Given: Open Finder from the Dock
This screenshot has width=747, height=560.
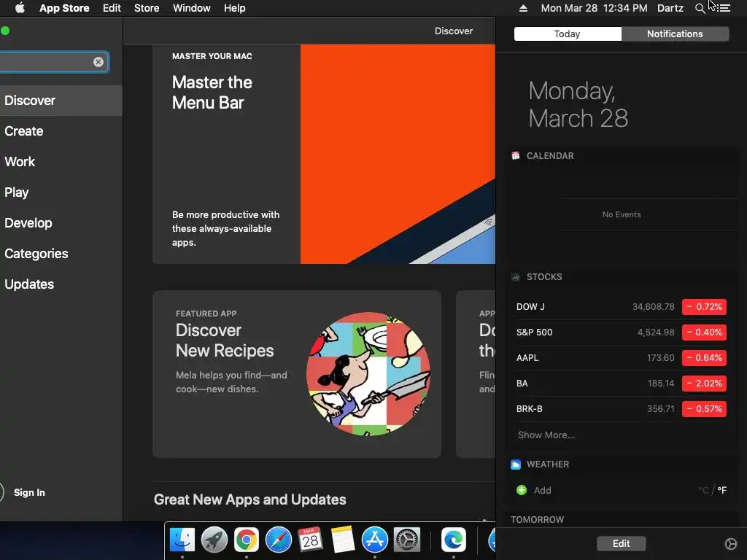Looking at the screenshot, I should 182,540.
